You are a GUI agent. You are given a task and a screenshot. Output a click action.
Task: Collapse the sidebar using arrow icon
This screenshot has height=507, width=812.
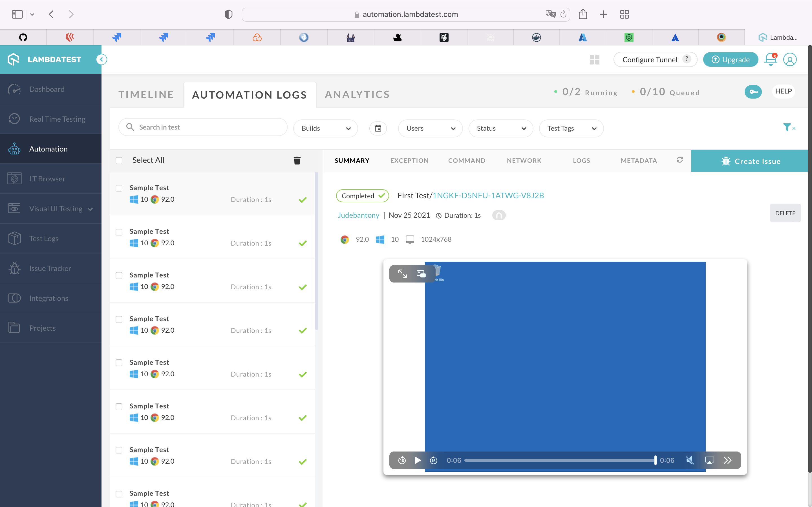click(x=101, y=59)
